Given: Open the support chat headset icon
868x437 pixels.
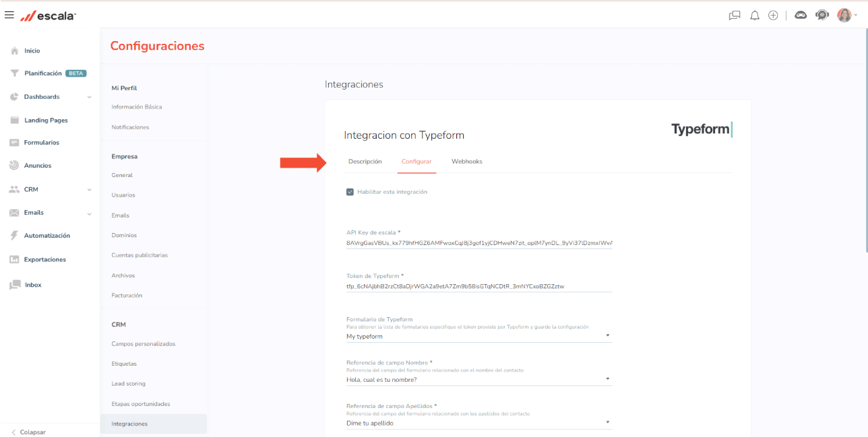Looking at the screenshot, I should pyautogui.click(x=821, y=15).
